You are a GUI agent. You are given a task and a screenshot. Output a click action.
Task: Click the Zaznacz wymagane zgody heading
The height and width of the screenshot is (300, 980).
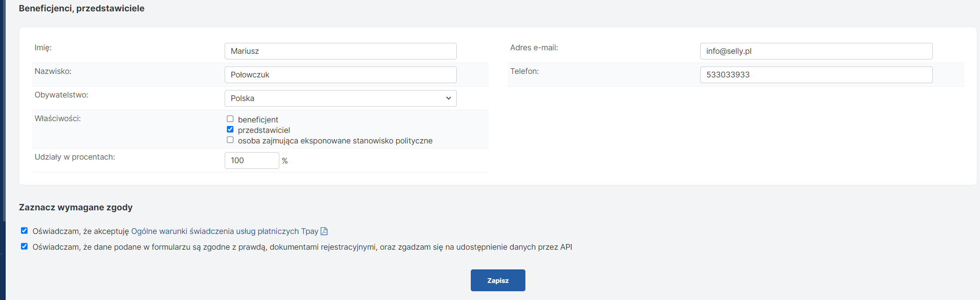click(x=76, y=207)
